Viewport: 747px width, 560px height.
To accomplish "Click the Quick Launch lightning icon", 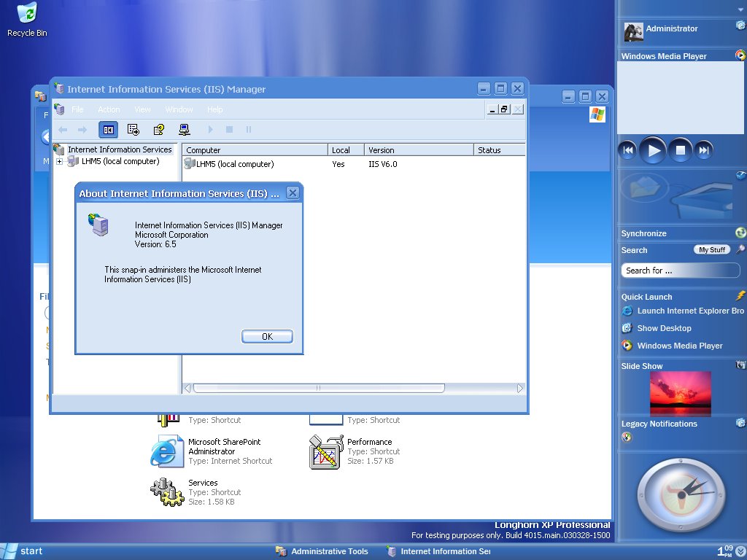I will [x=740, y=296].
